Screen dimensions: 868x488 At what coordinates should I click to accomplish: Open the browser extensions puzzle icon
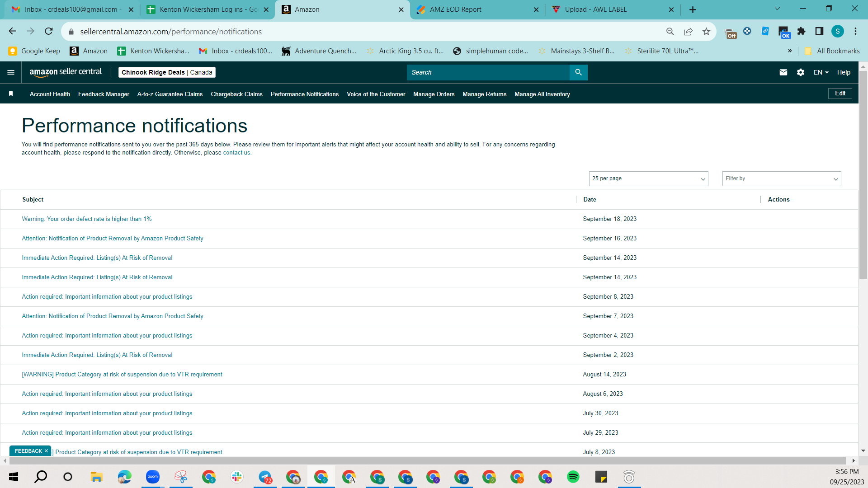tap(801, 31)
